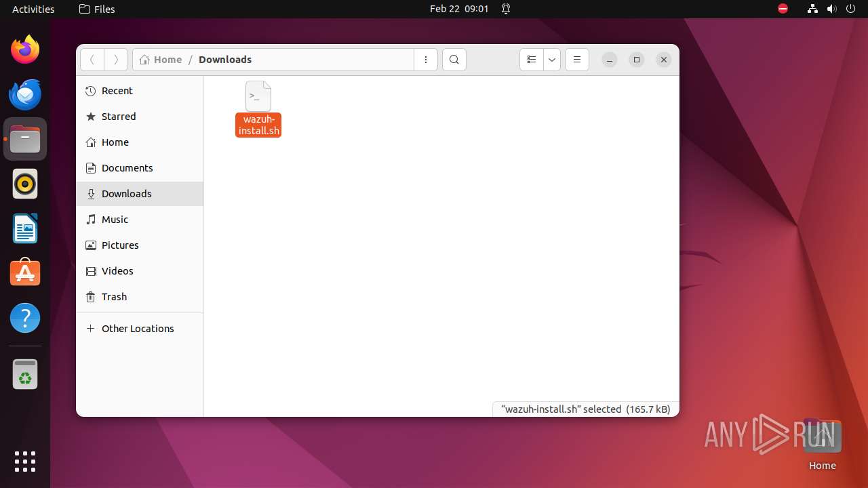Open Music in the sidebar
This screenshot has width=868, height=488.
coord(140,220)
